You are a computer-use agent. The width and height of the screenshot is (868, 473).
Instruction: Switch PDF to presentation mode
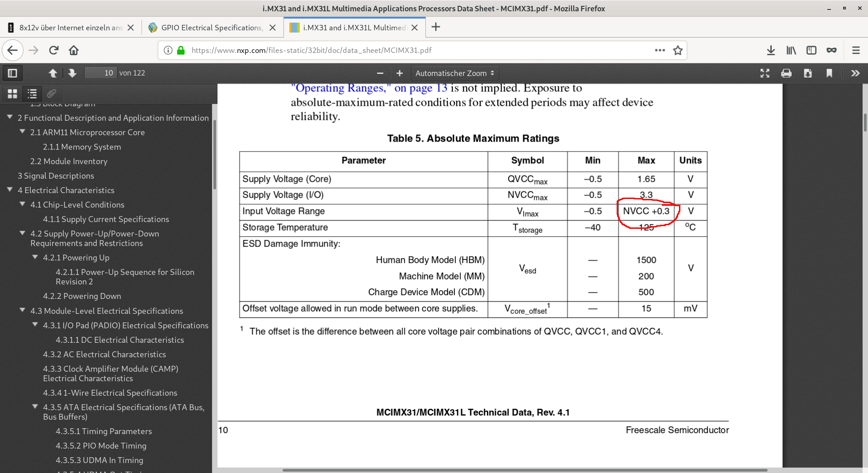click(x=765, y=73)
